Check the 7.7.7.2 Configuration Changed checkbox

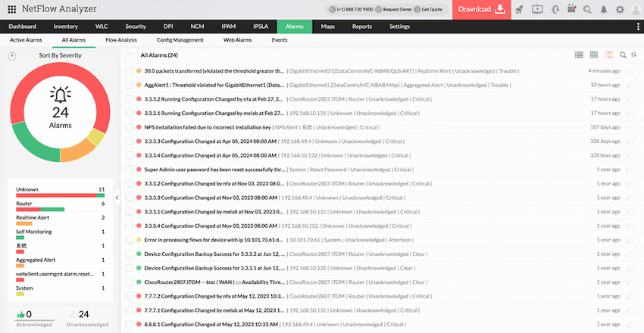click(x=130, y=296)
